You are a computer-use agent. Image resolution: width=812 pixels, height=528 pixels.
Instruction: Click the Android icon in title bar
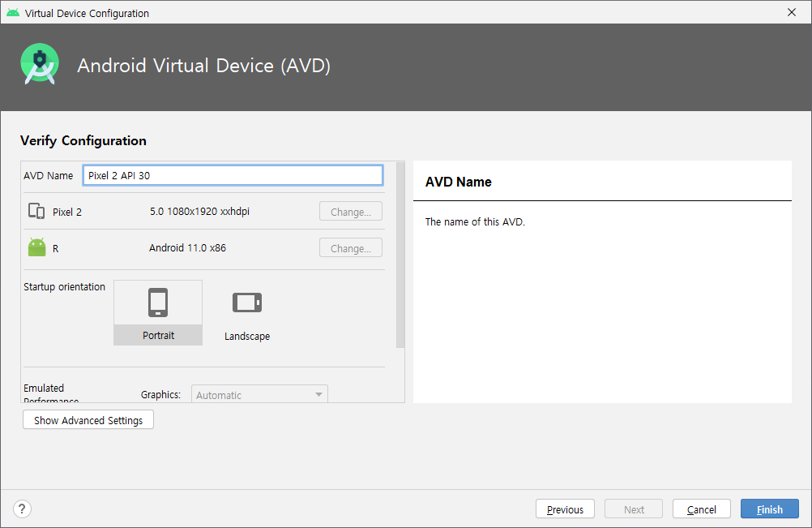[12, 12]
